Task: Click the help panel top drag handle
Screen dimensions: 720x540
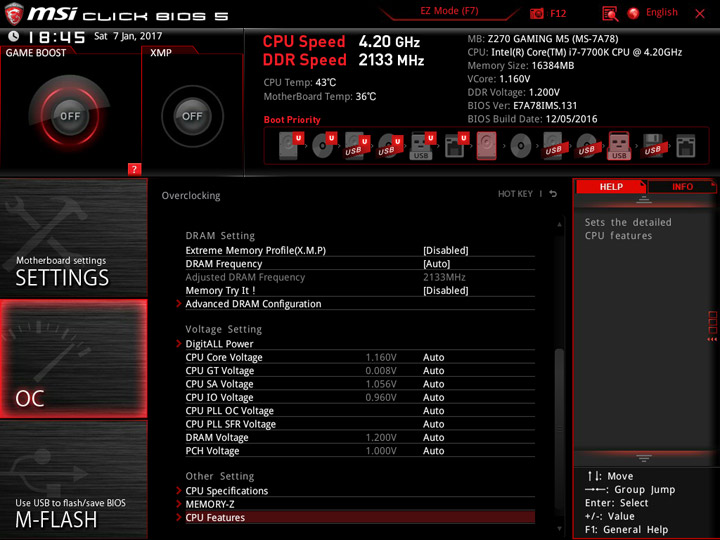Action: pos(644,200)
